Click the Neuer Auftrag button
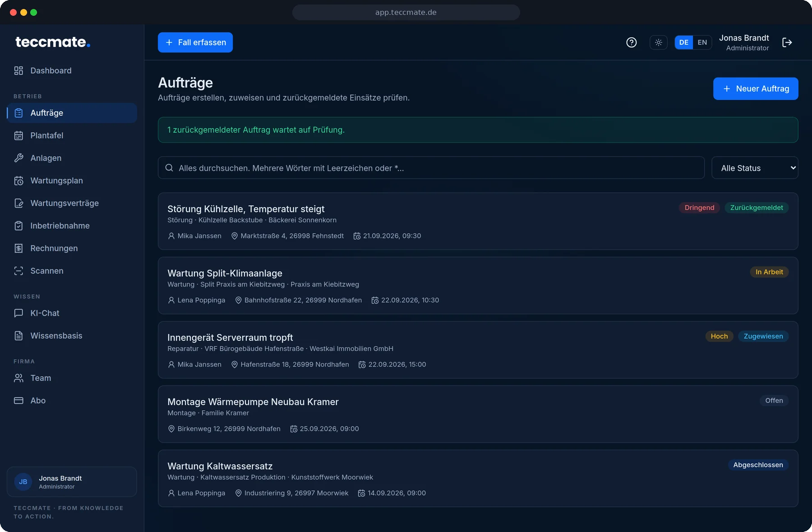 (x=756, y=88)
